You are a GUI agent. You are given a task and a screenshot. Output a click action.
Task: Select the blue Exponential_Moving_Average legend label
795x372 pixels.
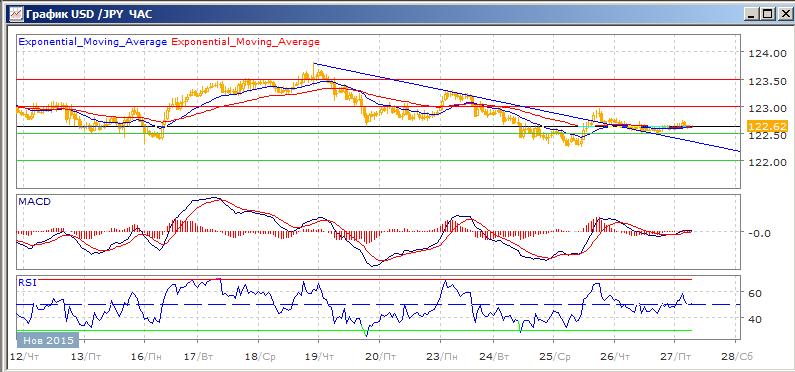click(93, 42)
